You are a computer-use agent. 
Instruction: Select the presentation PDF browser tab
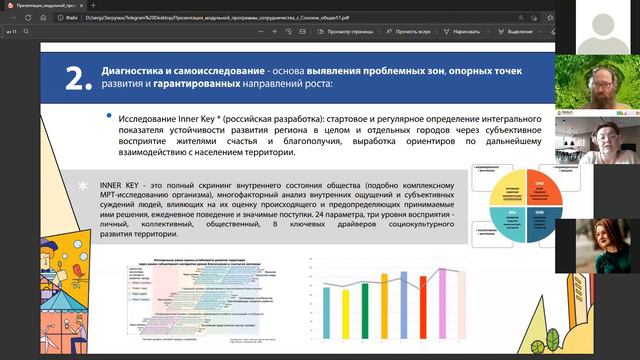(45, 6)
